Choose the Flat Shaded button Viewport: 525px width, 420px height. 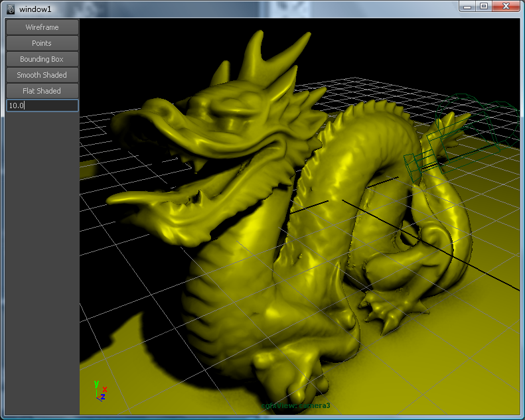(42, 91)
